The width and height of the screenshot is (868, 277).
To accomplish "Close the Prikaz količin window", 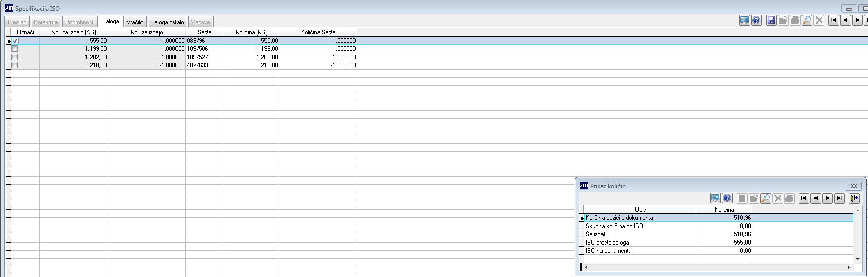I will [x=854, y=186].
